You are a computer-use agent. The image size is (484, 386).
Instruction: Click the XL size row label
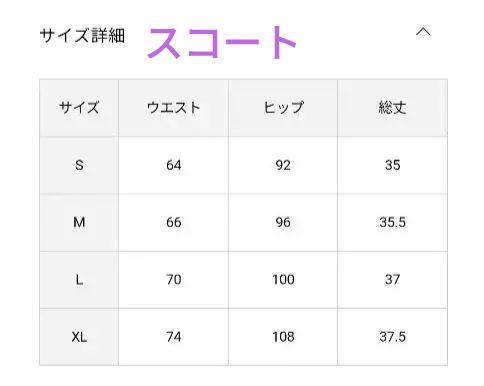coord(79,337)
